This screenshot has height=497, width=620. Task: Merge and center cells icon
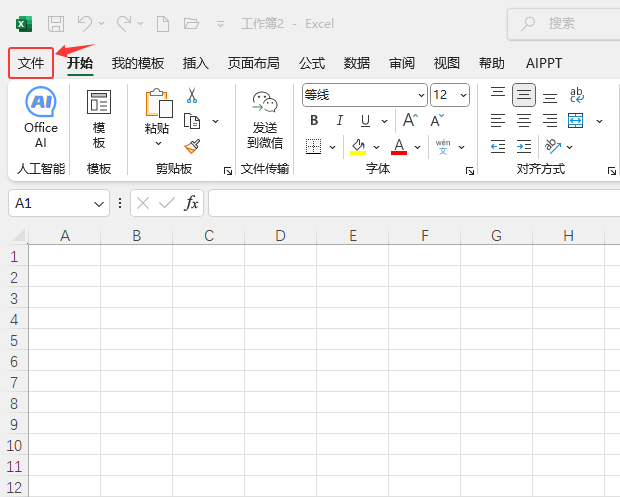(x=575, y=121)
